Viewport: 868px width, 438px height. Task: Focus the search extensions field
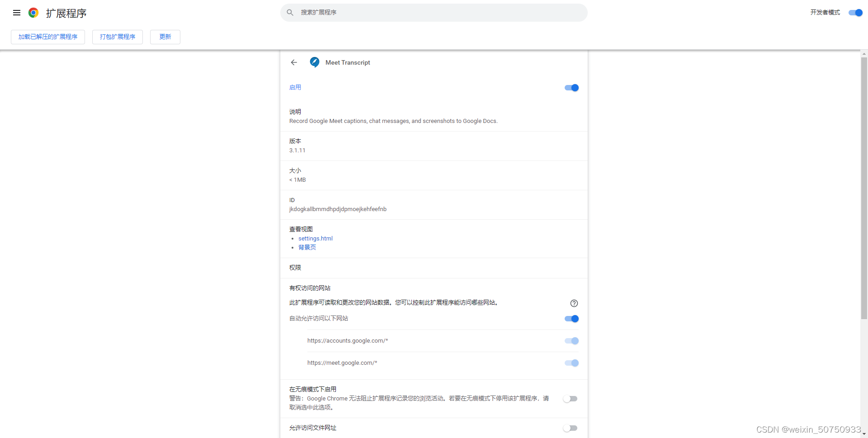[x=434, y=13]
